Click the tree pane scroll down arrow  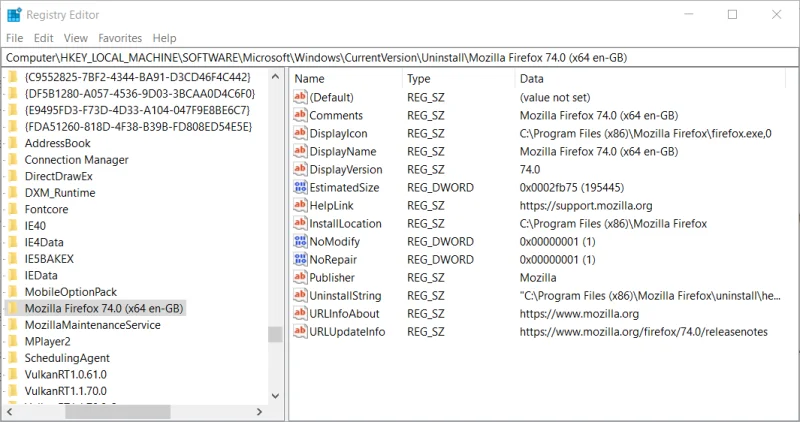[x=276, y=395]
